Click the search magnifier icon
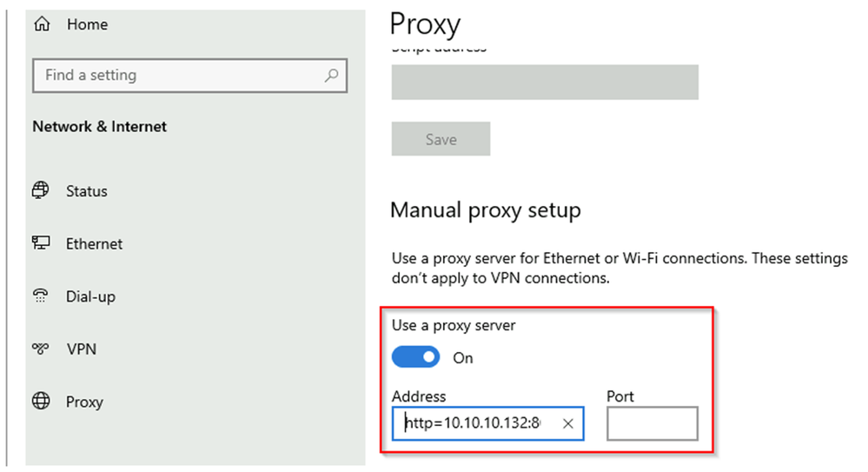 click(332, 76)
